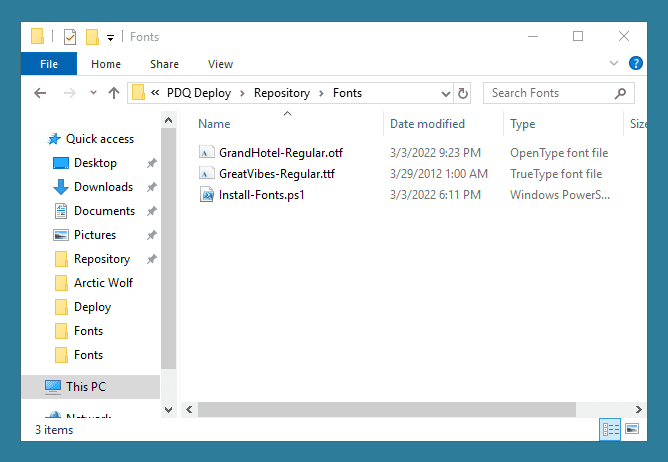
Task: Click the Properties icon in the quick access toolbar
Action: click(70, 37)
